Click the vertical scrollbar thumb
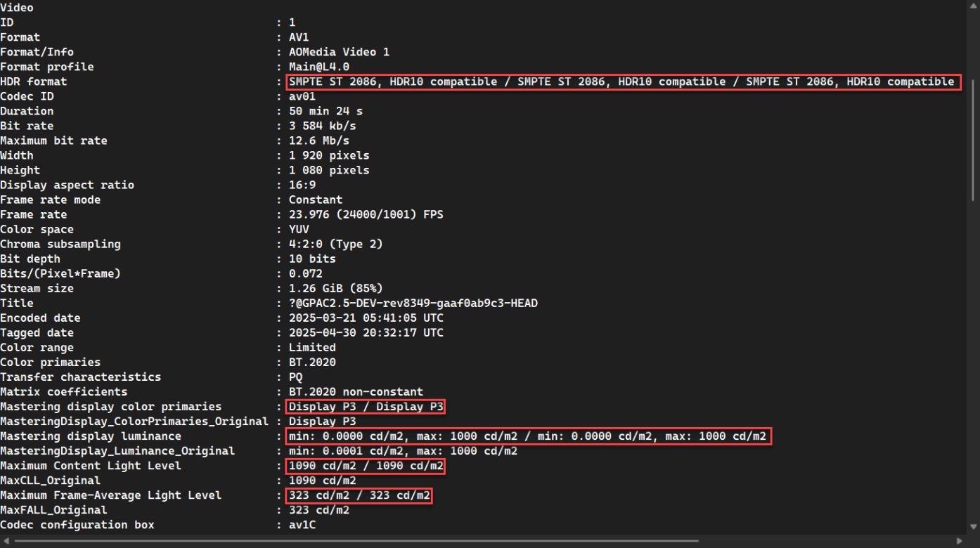This screenshot has height=548, width=980. coord(973,141)
